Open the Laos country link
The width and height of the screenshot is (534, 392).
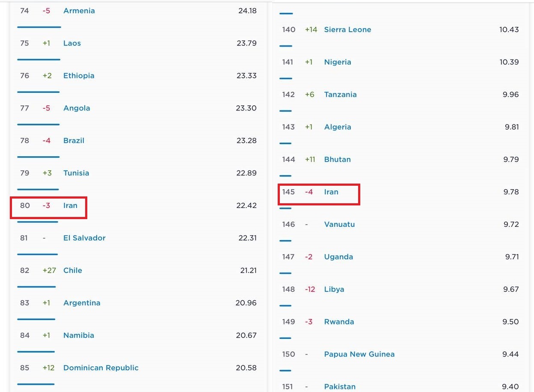[72, 43]
